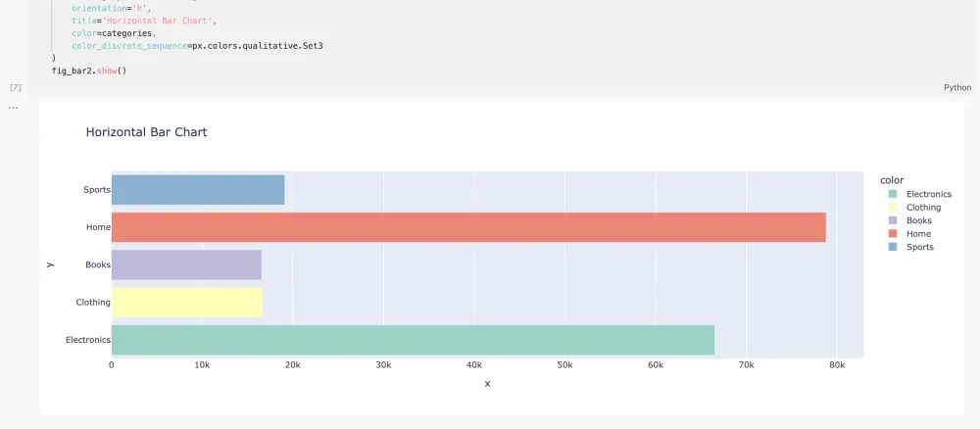This screenshot has width=980, height=429.
Task: Toggle the Sports legend text label
Action: click(920, 247)
